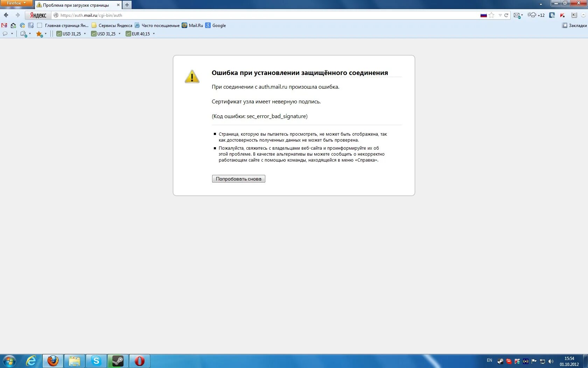Click the Russian flag icon in address bar
This screenshot has width=588, height=368.
click(483, 15)
